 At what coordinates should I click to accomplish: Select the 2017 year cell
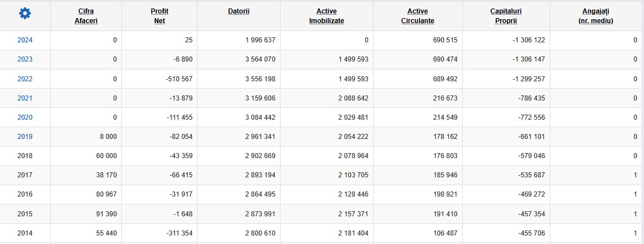25,175
